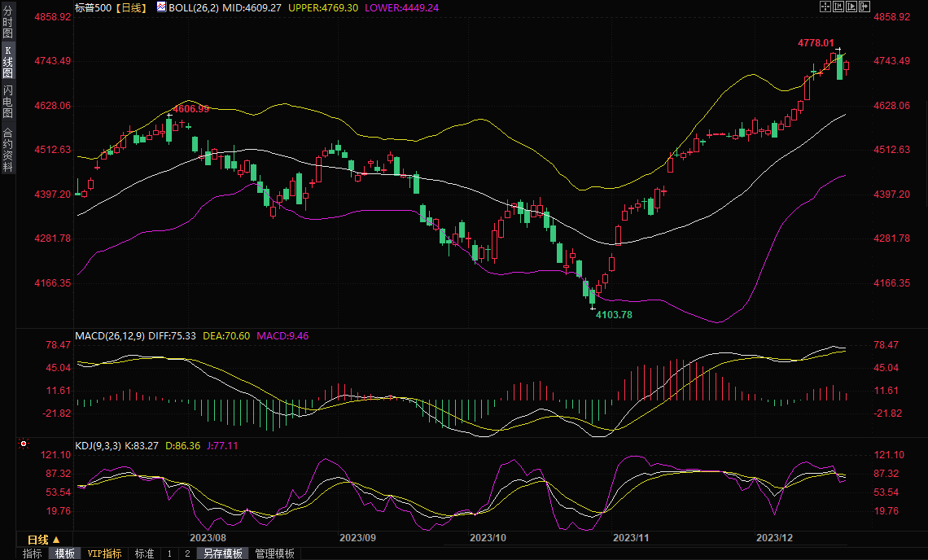Open the VIP指标 tab
The height and width of the screenshot is (560, 928).
(105, 553)
